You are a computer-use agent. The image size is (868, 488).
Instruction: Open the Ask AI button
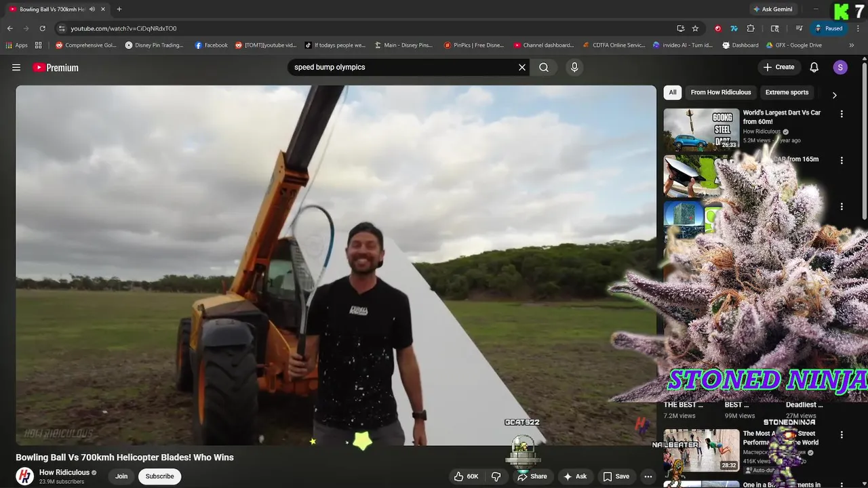pos(574,476)
